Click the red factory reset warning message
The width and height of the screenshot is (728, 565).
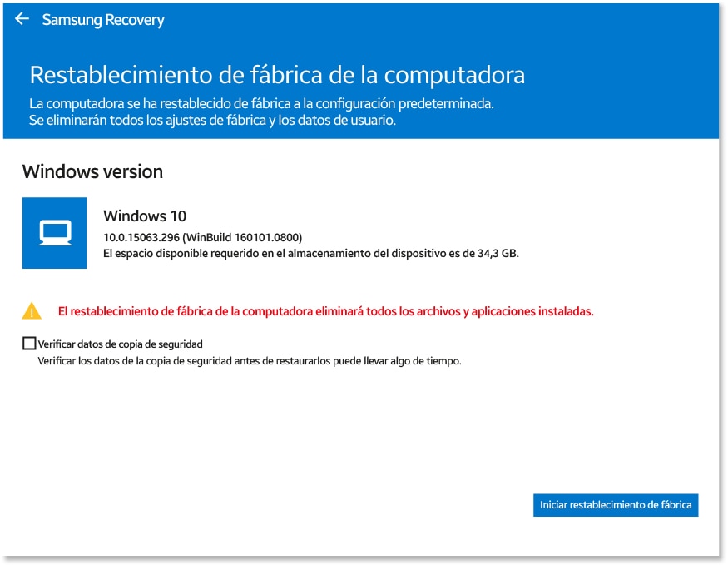click(x=326, y=311)
